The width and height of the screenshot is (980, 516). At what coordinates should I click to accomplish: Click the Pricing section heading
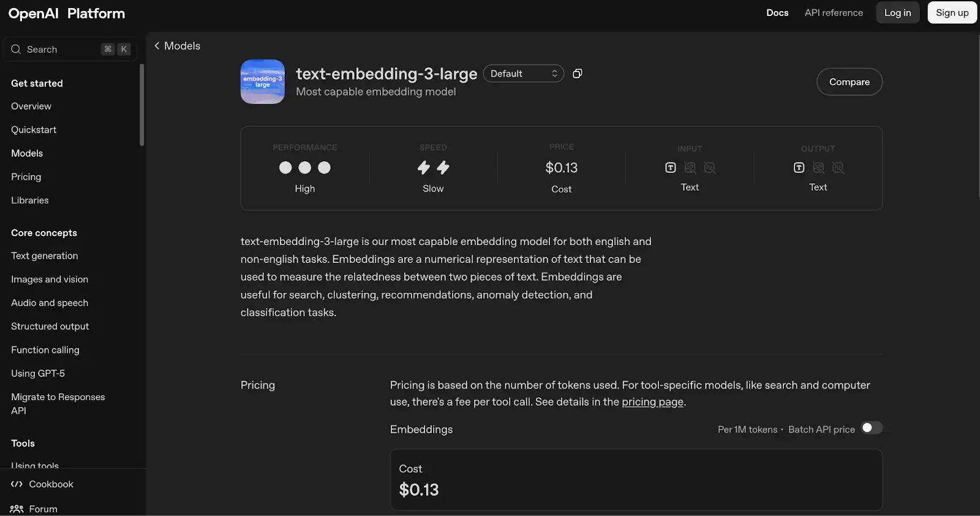(x=258, y=385)
